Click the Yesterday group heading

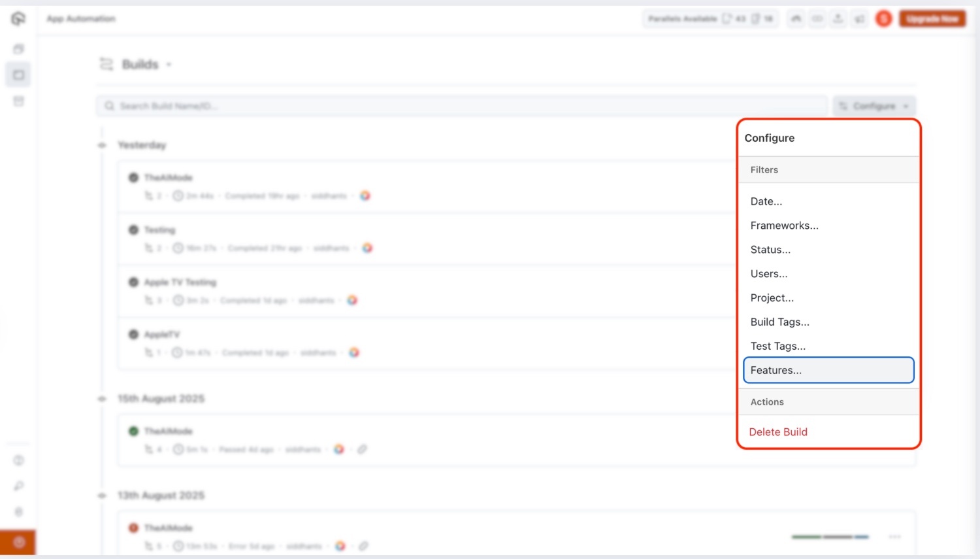point(142,145)
